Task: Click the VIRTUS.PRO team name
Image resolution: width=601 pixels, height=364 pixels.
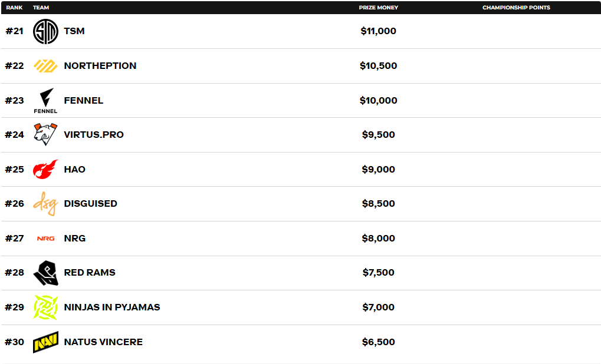Action: pos(94,135)
